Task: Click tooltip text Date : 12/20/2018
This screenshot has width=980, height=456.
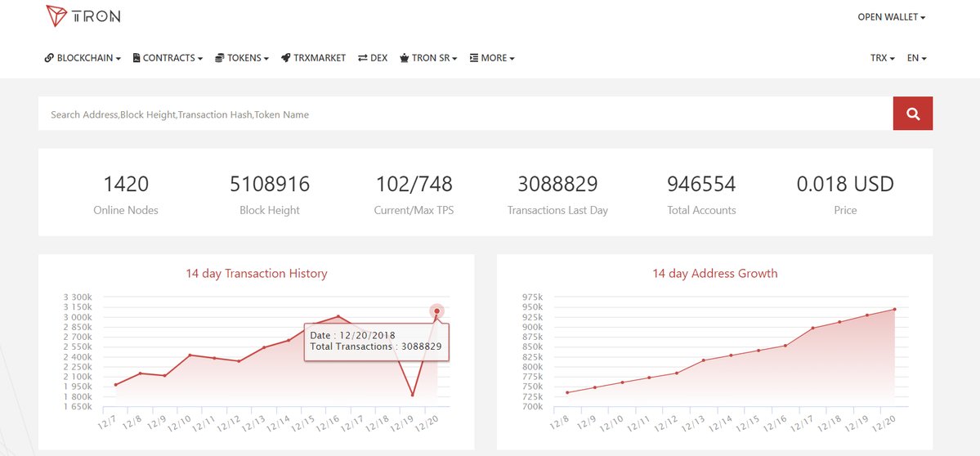Action: point(352,335)
